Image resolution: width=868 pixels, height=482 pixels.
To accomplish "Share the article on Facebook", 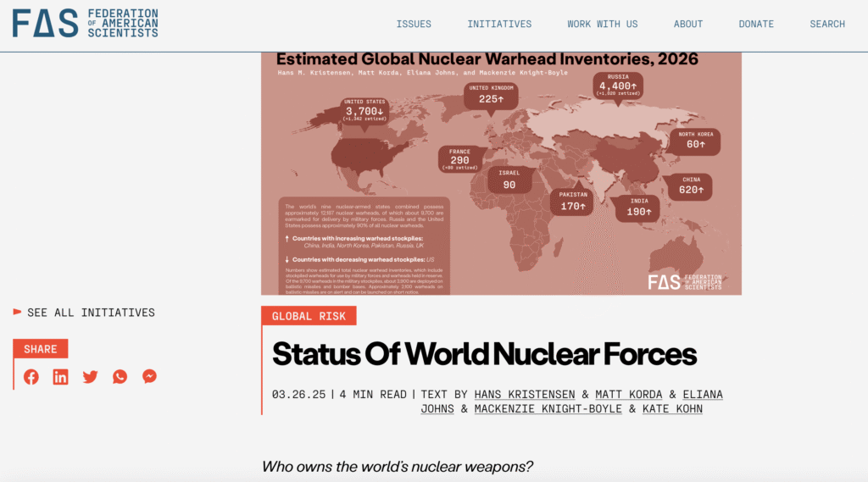I will tap(31, 377).
